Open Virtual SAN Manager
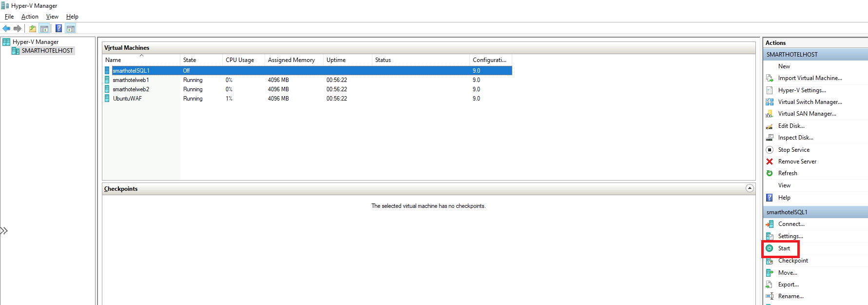868x305 pixels. tap(807, 114)
